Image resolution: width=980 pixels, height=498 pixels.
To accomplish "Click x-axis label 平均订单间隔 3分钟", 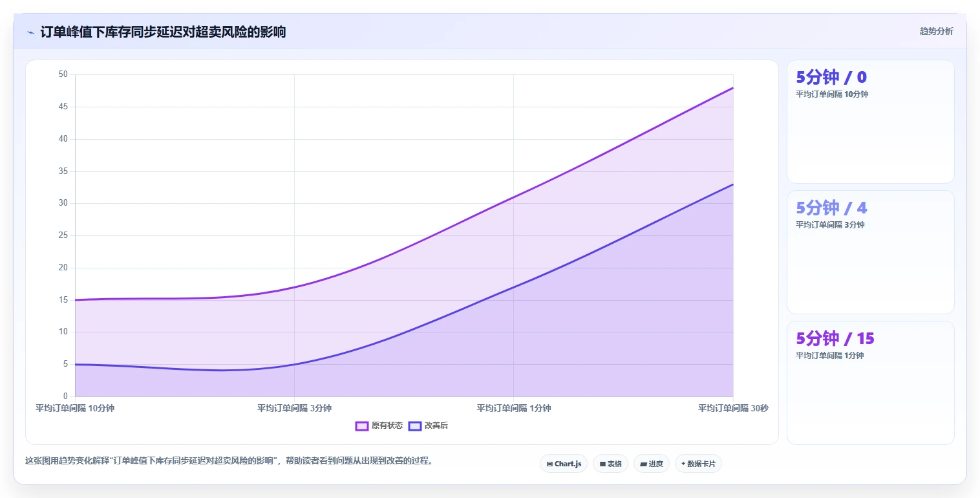I will point(294,408).
